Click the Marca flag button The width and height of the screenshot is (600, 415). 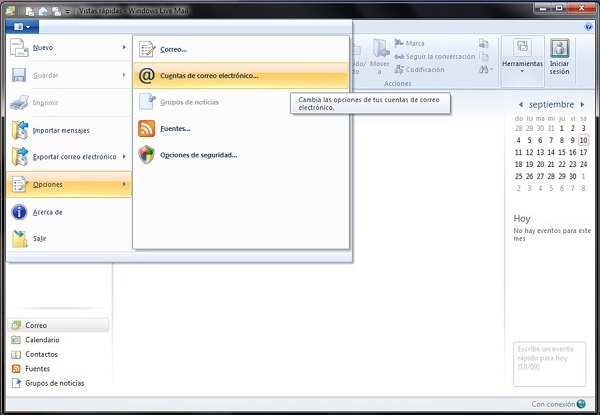click(409, 43)
